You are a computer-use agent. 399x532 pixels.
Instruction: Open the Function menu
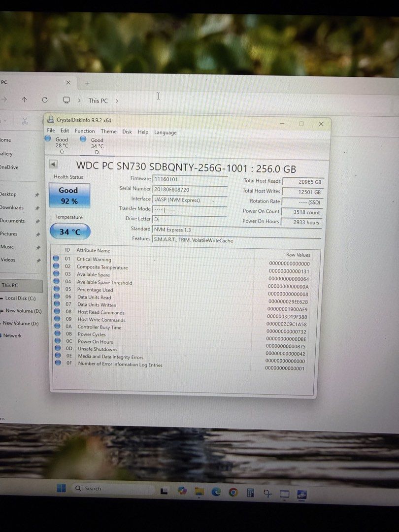(x=85, y=131)
